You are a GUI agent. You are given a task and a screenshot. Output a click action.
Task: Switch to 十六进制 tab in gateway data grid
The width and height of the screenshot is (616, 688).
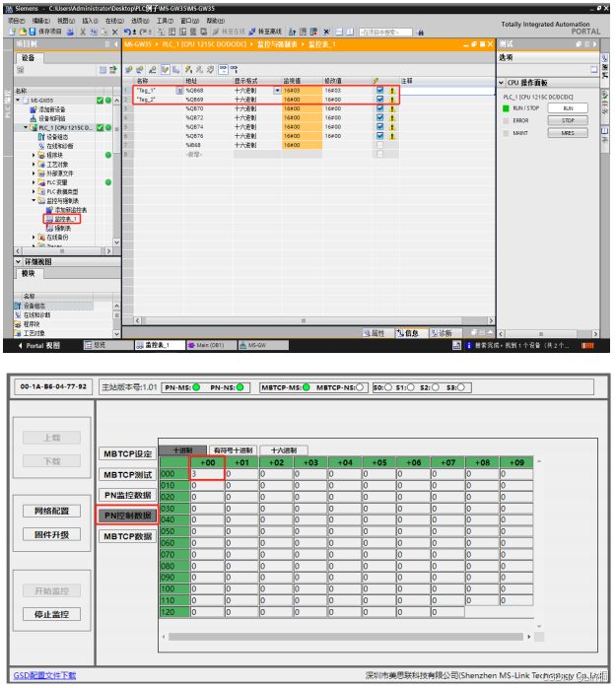click(284, 450)
